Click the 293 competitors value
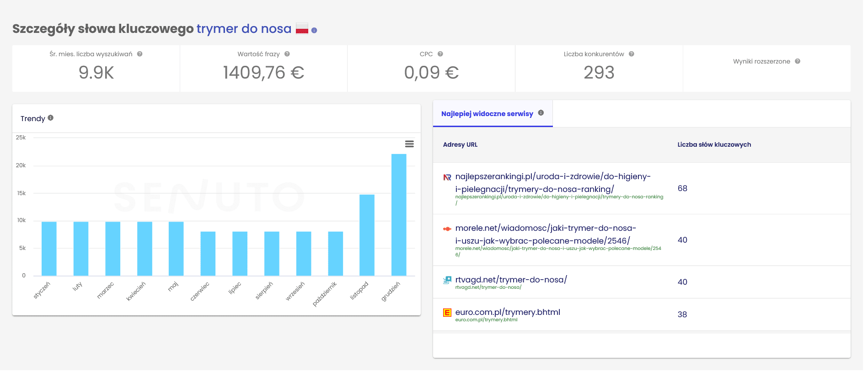 (599, 73)
